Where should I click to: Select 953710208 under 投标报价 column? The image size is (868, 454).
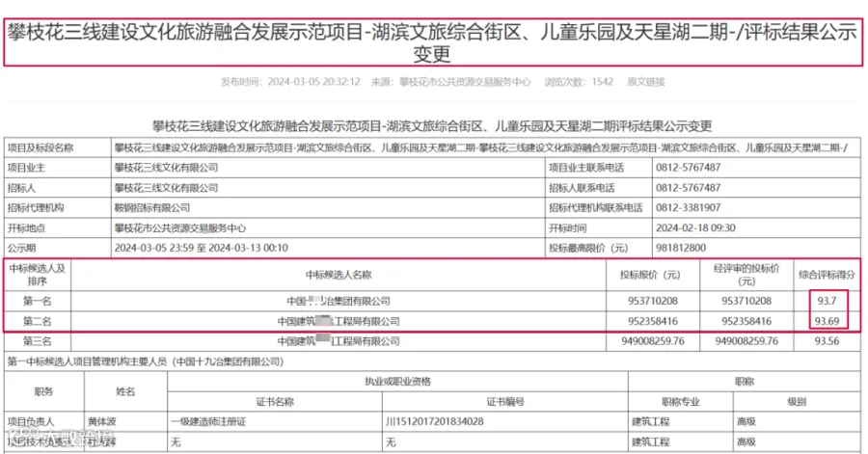tap(653, 301)
